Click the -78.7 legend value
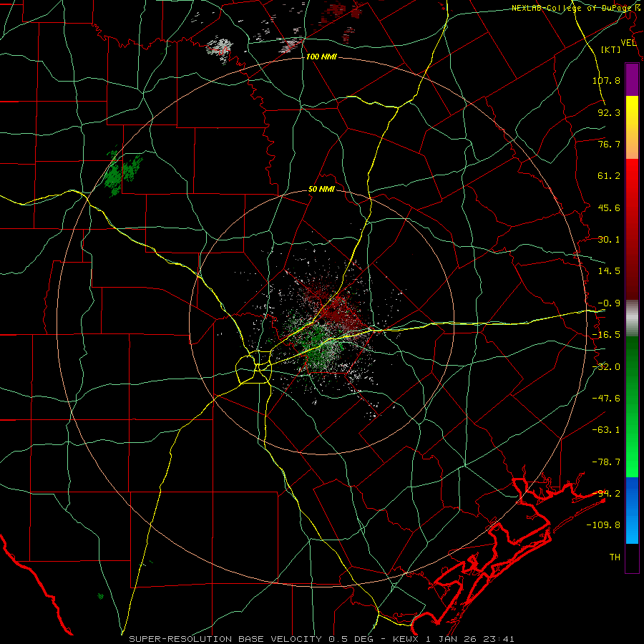The height and width of the screenshot is (644, 644). click(x=606, y=462)
